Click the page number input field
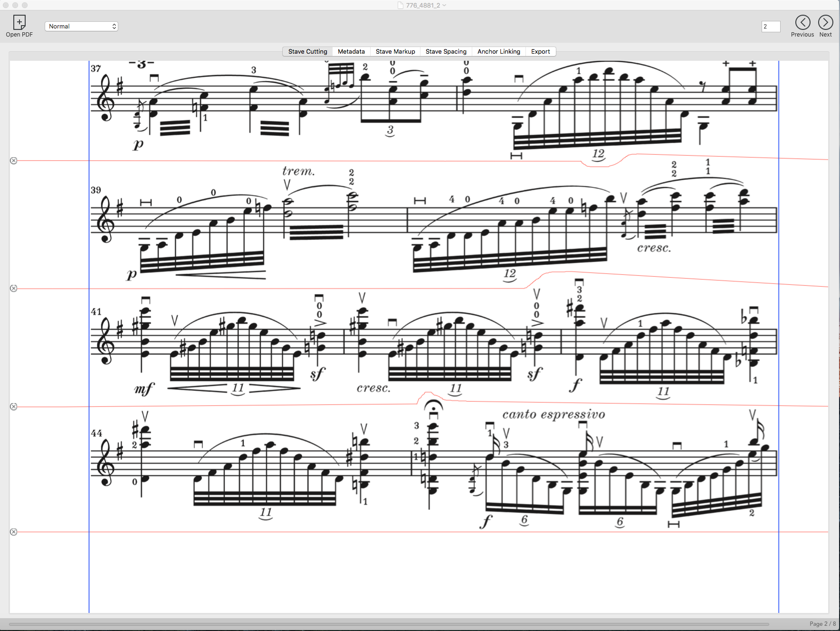This screenshot has width=840, height=631. 770,27
